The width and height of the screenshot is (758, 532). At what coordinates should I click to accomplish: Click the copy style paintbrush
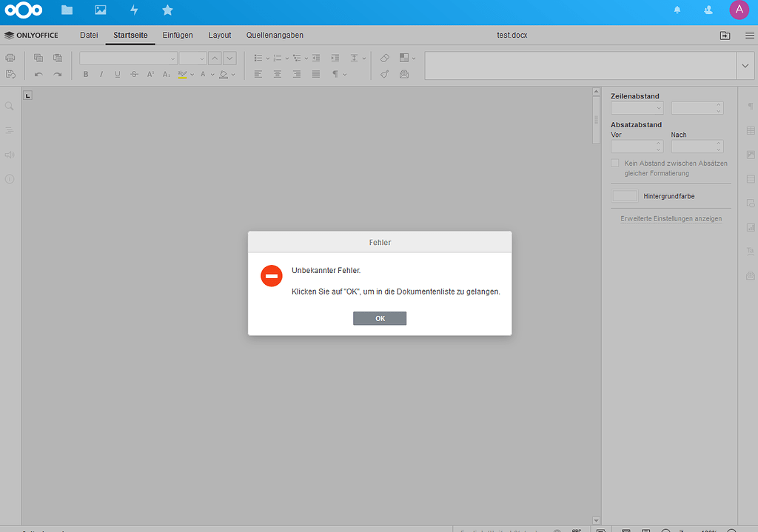point(385,75)
